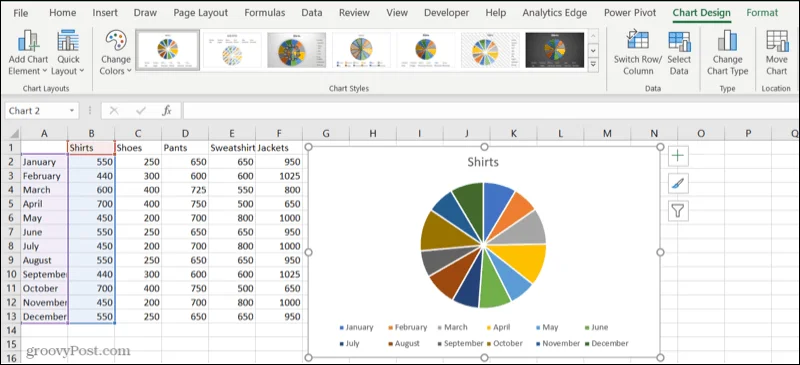
Task: Expand the Chart Styles gallery More arrow
Action: [593, 64]
